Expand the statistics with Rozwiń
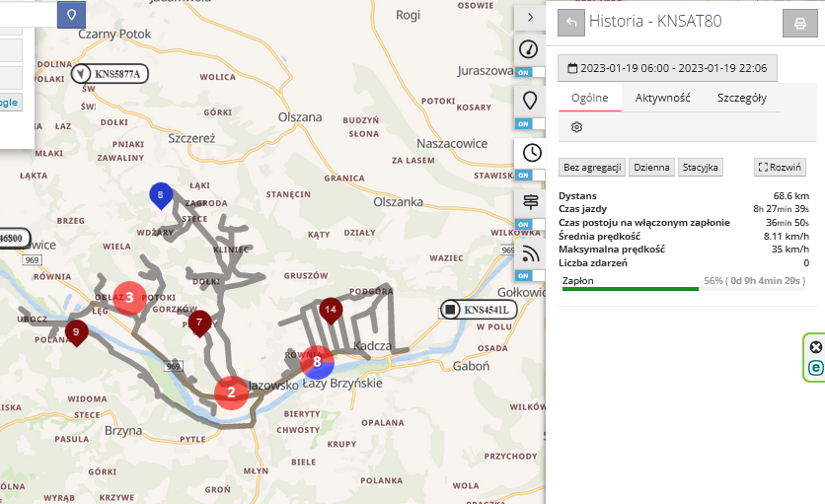The image size is (825, 504). 780,168
